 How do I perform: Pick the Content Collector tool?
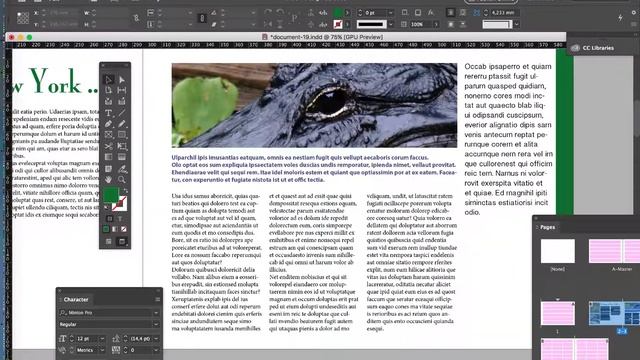tap(109, 101)
